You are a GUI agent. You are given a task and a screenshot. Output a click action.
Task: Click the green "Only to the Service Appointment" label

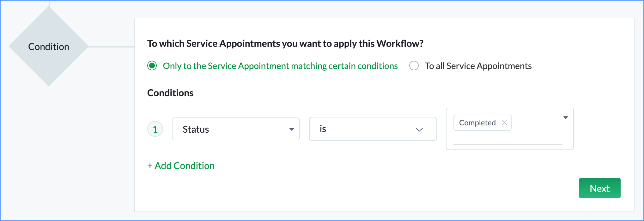[x=280, y=66]
